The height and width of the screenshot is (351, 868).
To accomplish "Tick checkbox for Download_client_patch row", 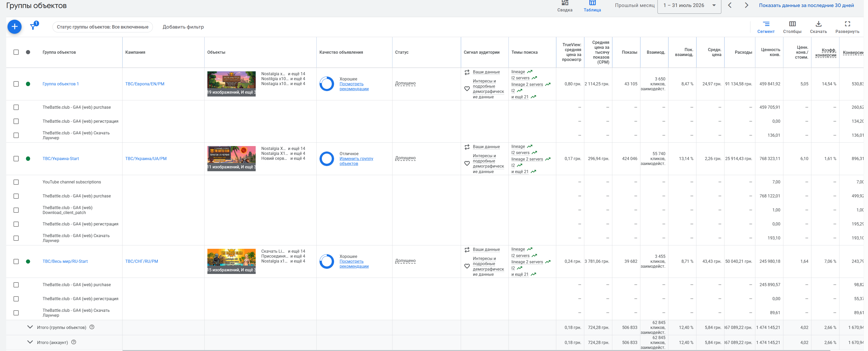I will [x=16, y=210].
